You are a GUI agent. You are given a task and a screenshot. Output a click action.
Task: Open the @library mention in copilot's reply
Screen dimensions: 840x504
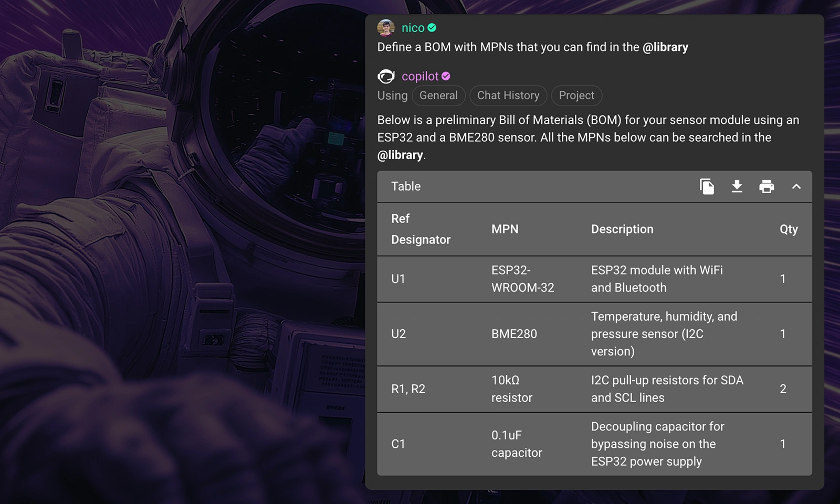click(400, 155)
